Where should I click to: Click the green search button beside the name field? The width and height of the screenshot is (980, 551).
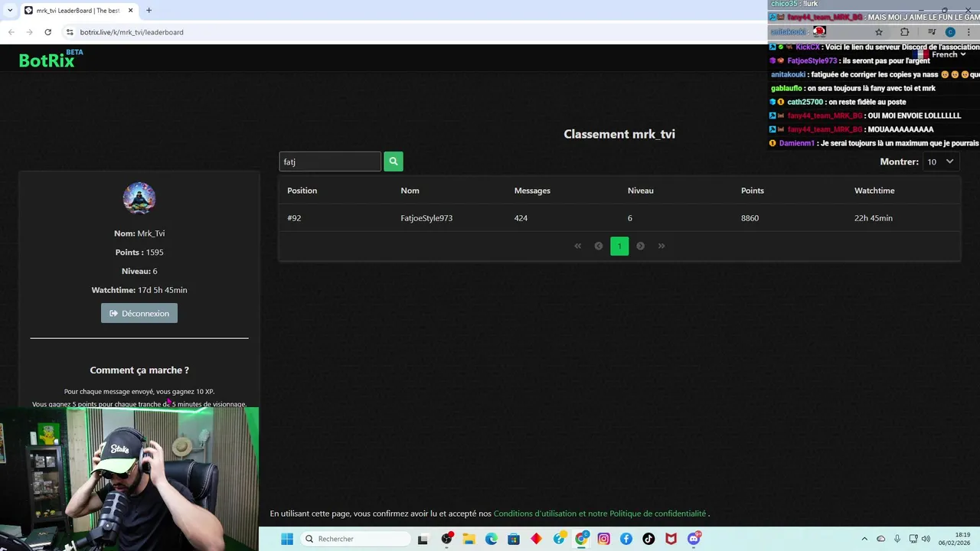pyautogui.click(x=393, y=161)
